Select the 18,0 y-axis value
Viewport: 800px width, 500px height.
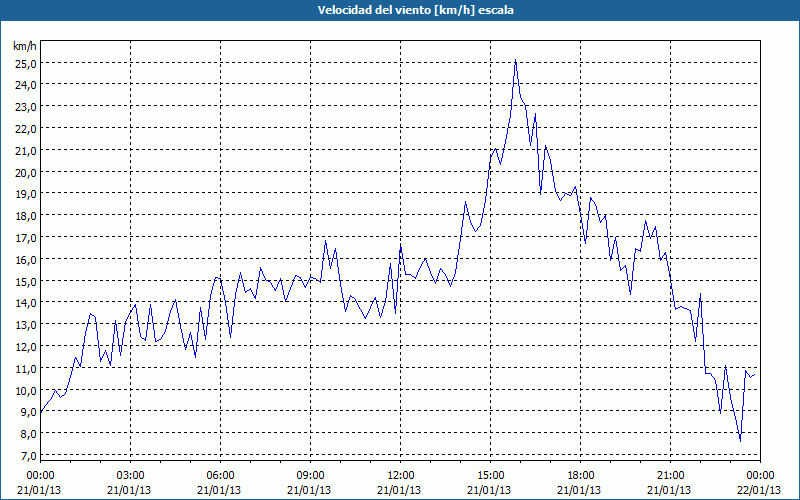coord(27,216)
